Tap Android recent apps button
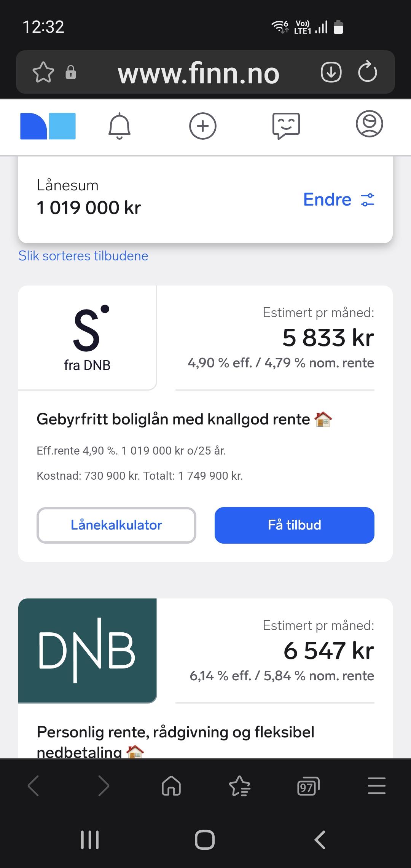The width and height of the screenshot is (411, 868). [90, 839]
